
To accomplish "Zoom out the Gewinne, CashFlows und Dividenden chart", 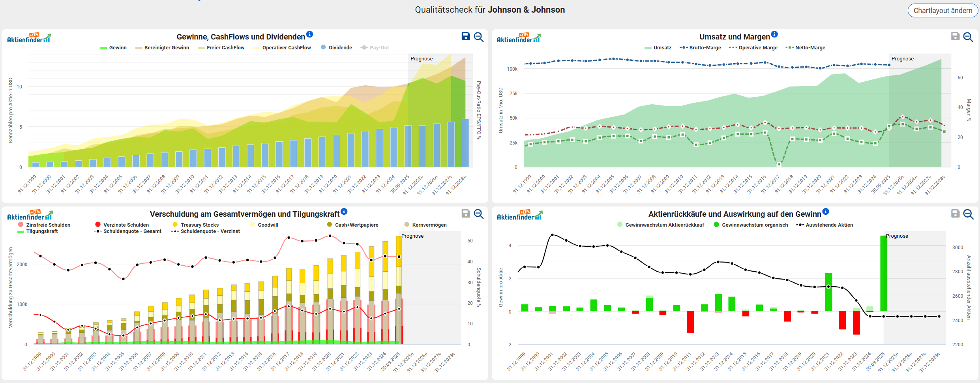I will point(479,37).
